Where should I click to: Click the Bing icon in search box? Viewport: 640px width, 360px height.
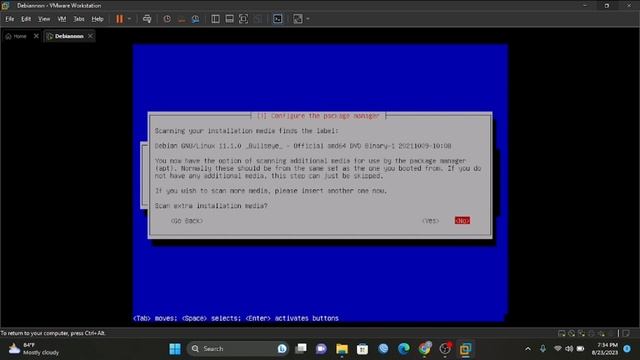coord(282,349)
